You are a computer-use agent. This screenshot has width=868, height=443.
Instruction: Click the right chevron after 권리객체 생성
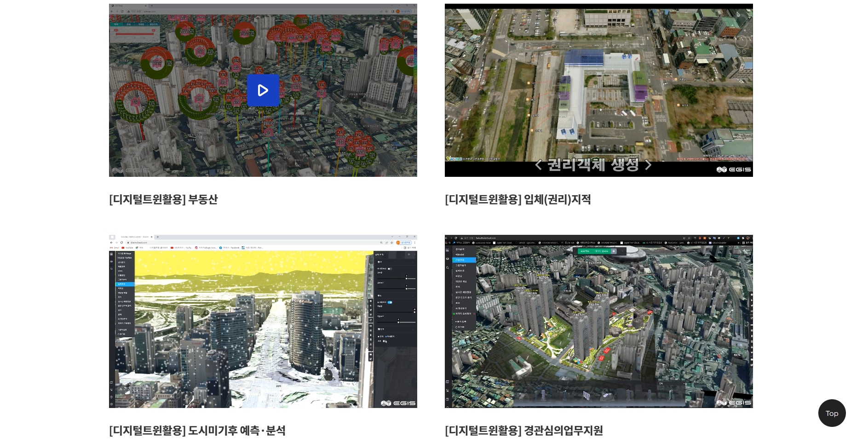pyautogui.click(x=648, y=164)
